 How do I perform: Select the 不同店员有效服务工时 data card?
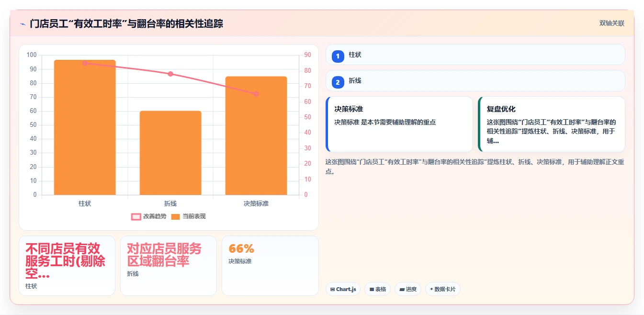point(67,266)
